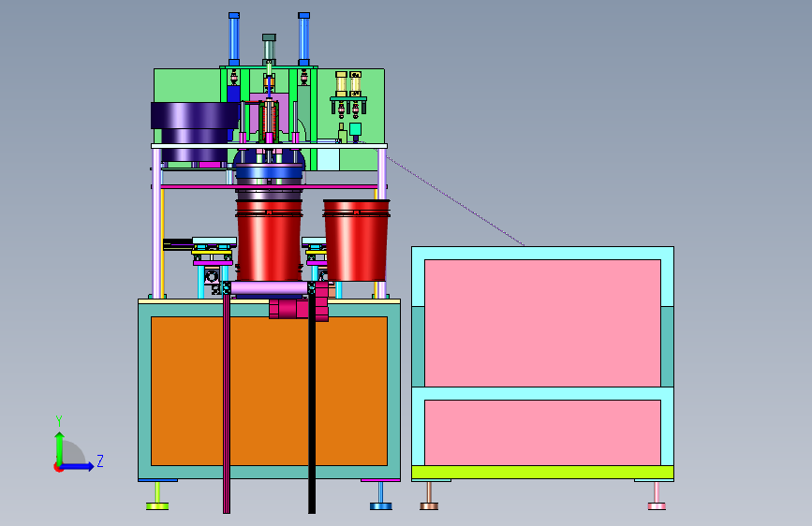Select the yellow vertical post on left side
Viewport: 812px width, 526px height.
[163, 242]
